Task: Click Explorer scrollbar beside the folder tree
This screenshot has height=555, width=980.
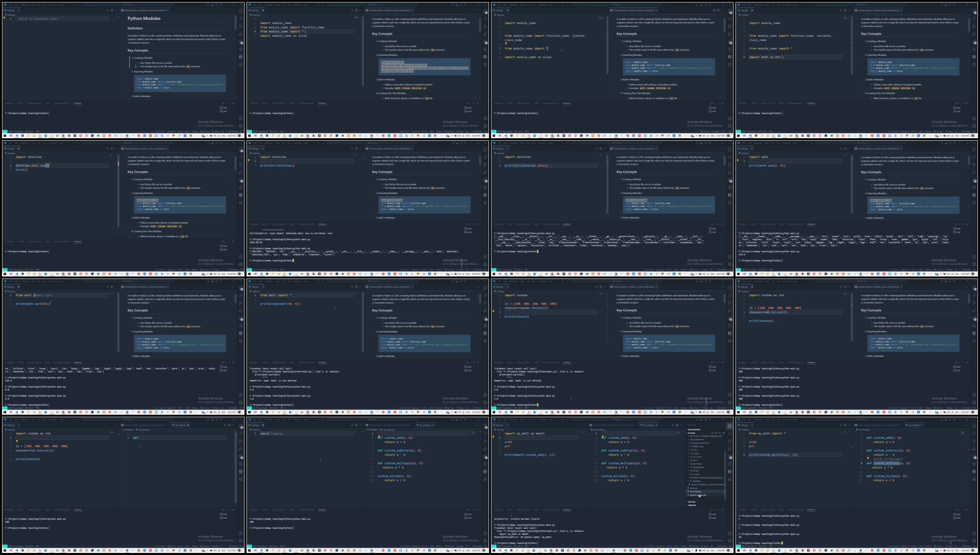Action: coord(725,475)
